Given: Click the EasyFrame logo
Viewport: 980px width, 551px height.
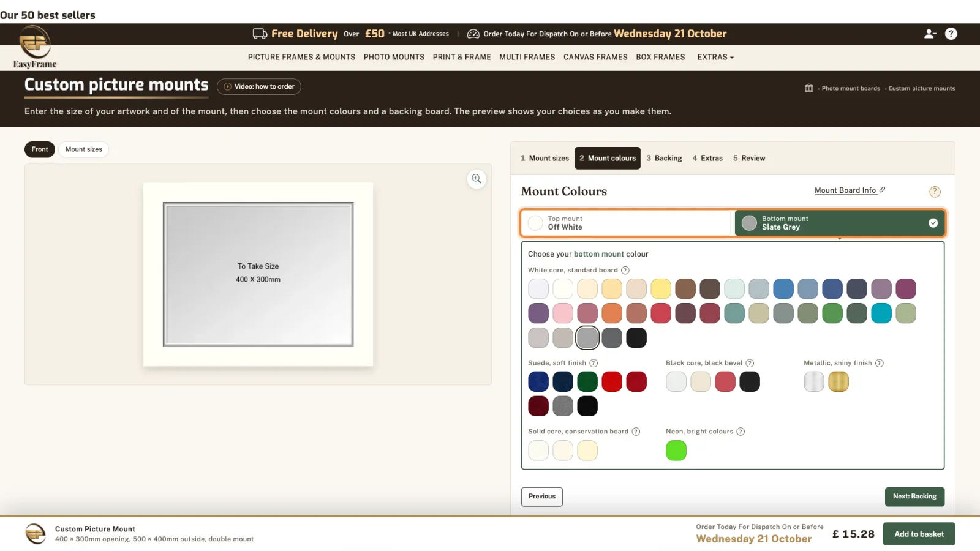Looking at the screenshot, I should pos(35,48).
